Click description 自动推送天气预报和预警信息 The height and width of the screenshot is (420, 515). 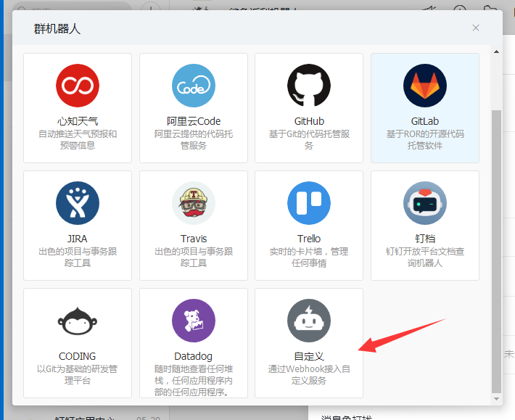[x=78, y=139]
